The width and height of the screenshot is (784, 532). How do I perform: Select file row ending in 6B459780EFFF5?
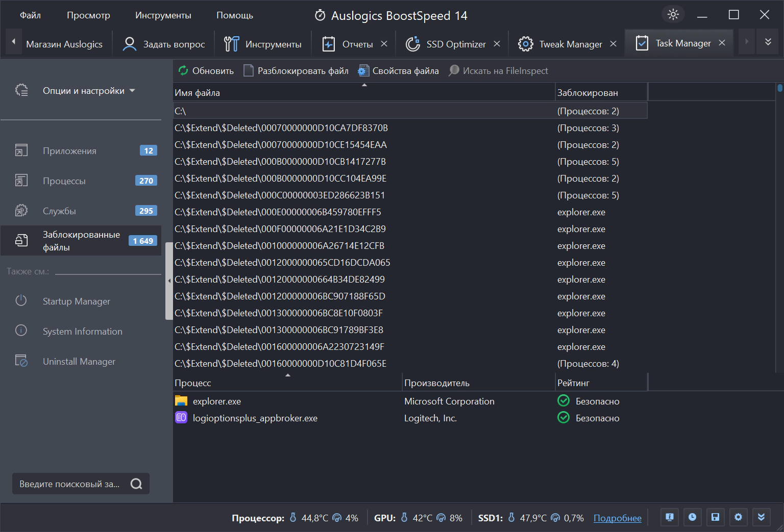click(410, 212)
